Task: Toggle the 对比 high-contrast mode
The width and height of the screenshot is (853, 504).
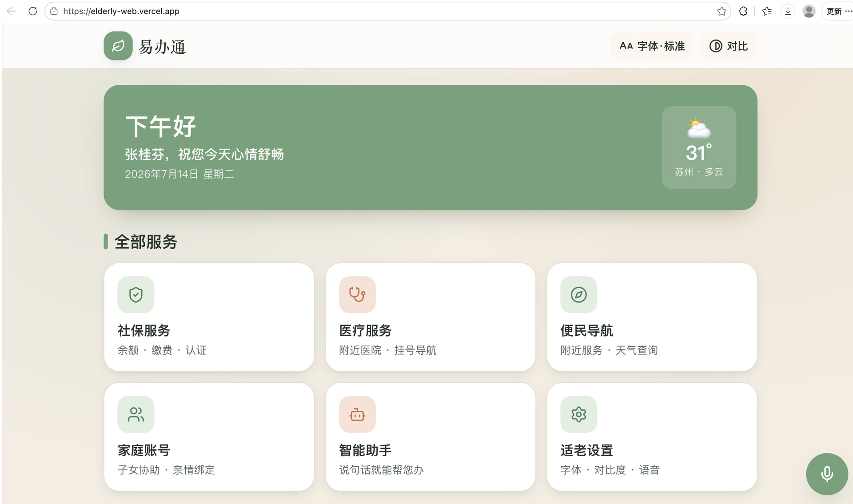Action: [729, 46]
